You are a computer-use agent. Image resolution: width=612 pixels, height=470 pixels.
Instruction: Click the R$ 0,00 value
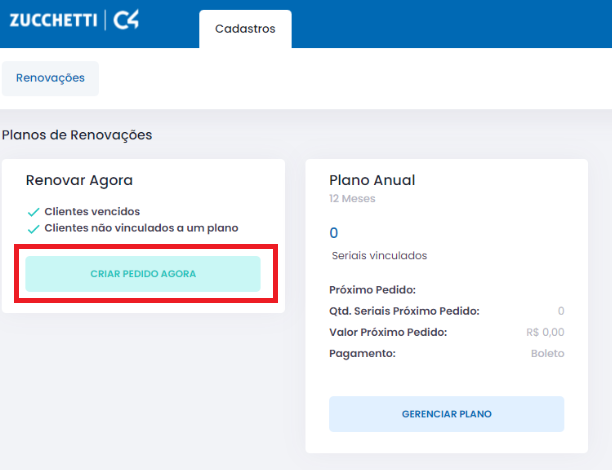[x=545, y=332]
